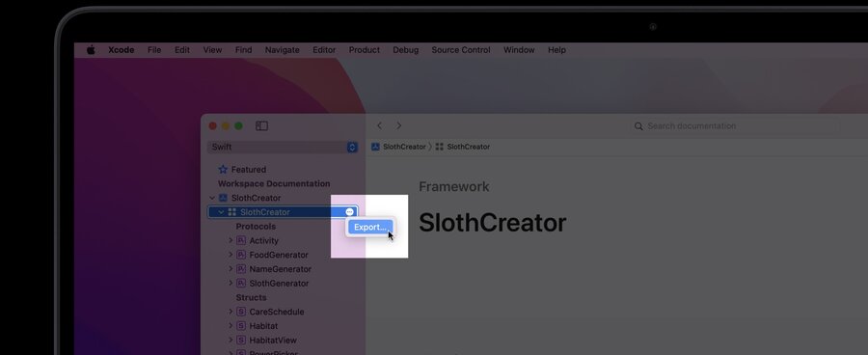Viewport: 868px width, 355px height.
Task: Select NameGenerator in the sidebar
Action: [281, 268]
